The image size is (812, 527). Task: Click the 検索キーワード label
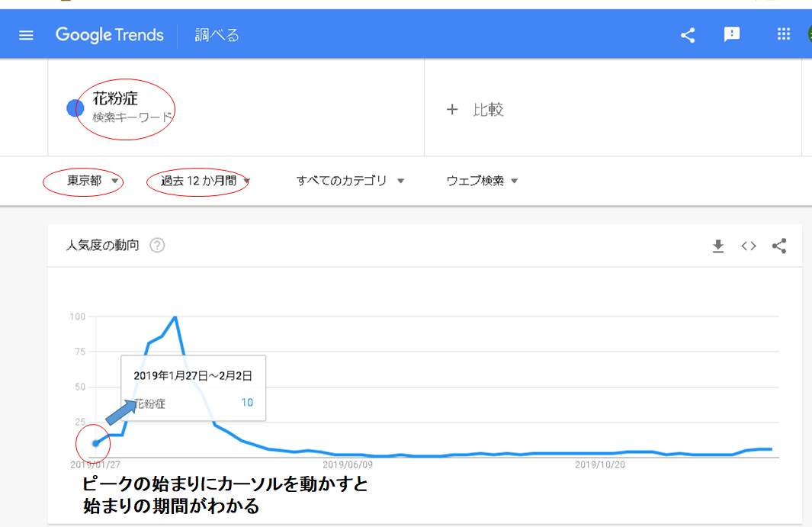(133, 117)
